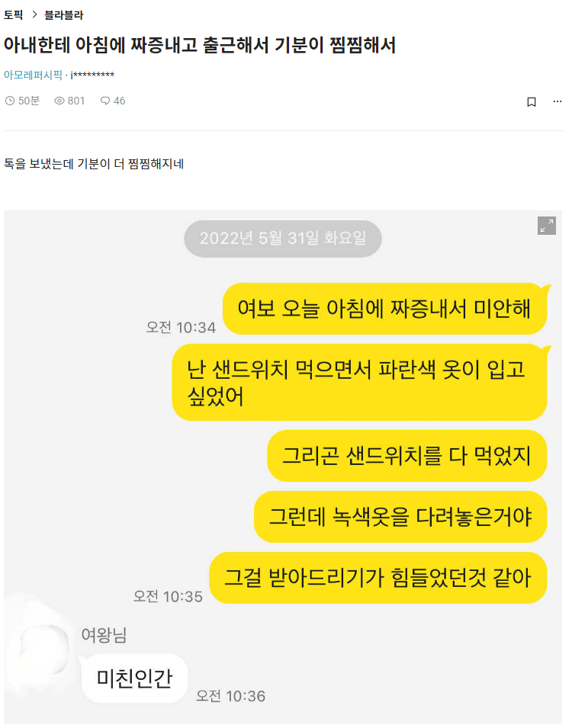
Task: Click the sender name 여왕님
Action: pos(104,635)
